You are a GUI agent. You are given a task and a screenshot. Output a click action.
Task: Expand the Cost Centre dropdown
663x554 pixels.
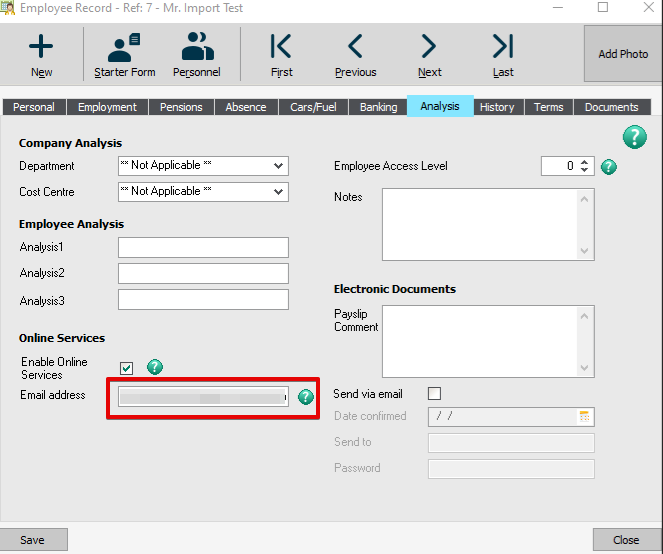coord(278,192)
